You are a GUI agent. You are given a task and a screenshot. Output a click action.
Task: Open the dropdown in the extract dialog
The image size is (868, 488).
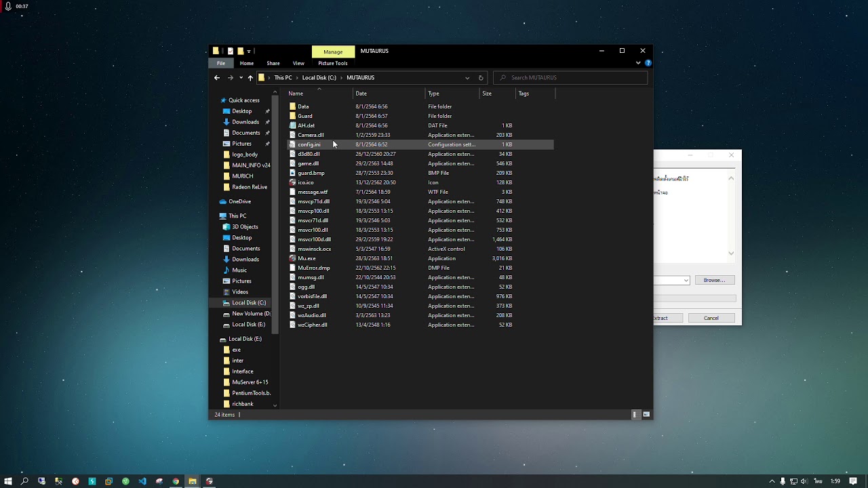686,280
